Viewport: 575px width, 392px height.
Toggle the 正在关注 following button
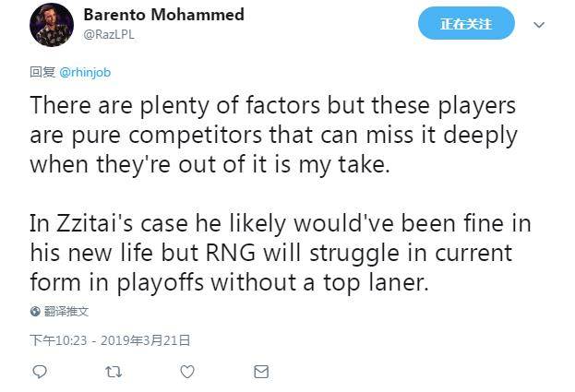tap(466, 24)
